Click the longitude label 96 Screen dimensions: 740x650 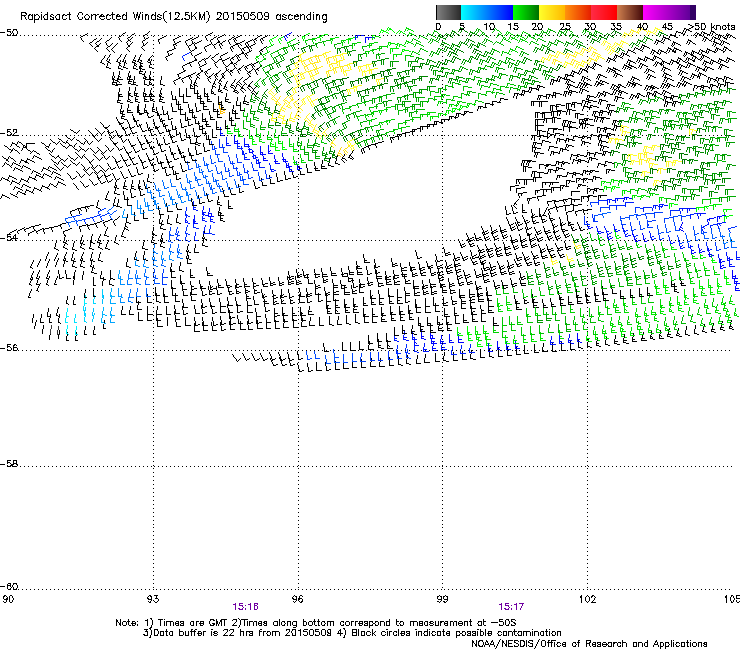pyautogui.click(x=297, y=599)
